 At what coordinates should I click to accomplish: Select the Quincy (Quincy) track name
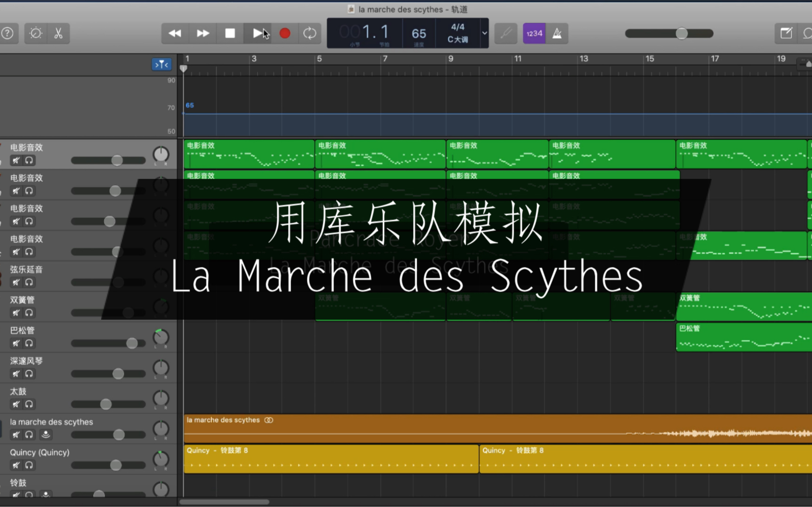click(x=40, y=452)
